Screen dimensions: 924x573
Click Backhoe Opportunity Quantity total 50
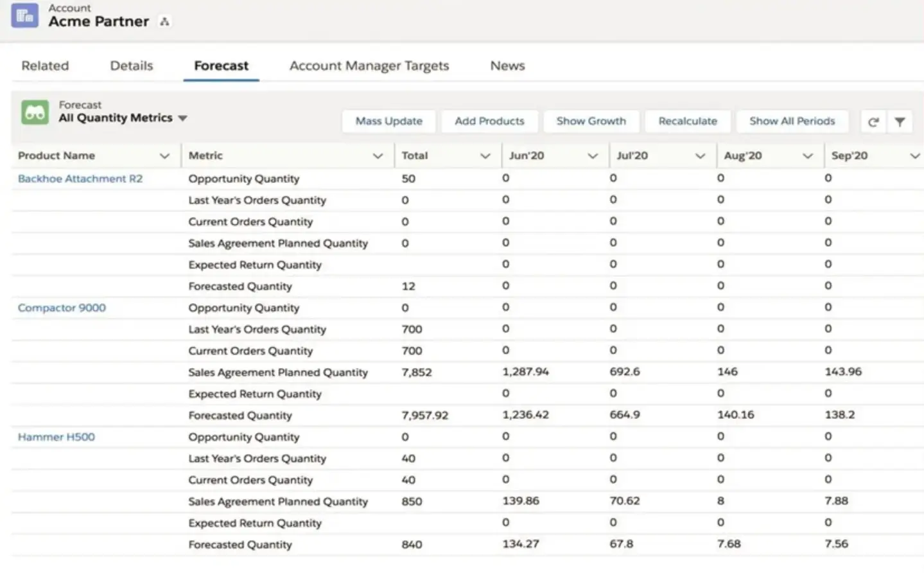click(x=408, y=179)
